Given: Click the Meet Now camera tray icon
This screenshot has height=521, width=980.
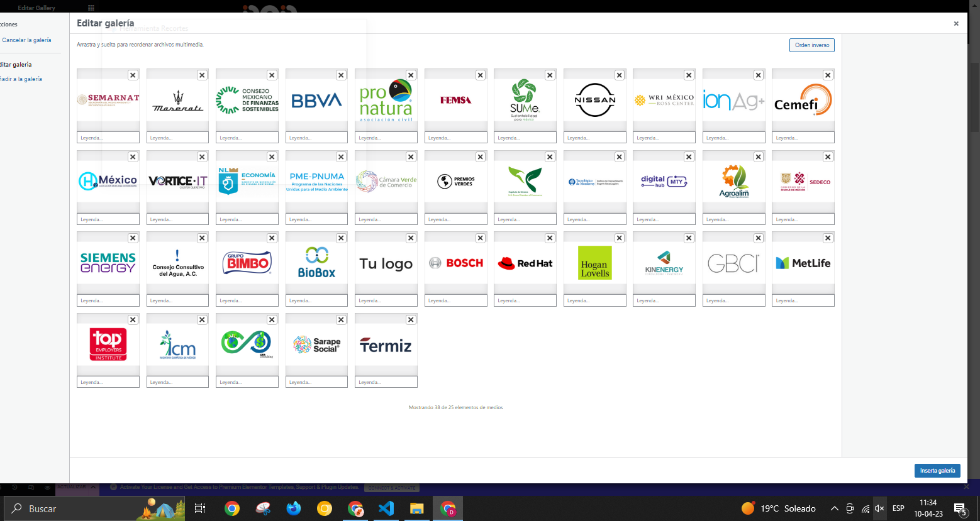Looking at the screenshot, I should click(x=850, y=508).
